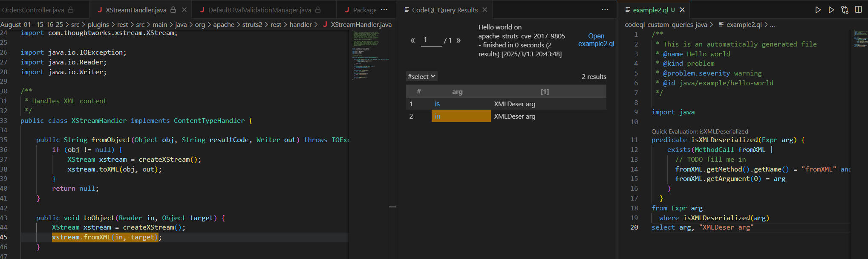Screen dimensions: 868x259
Task: Click the compare changes icon in editor toolbar
Action: click(x=845, y=10)
